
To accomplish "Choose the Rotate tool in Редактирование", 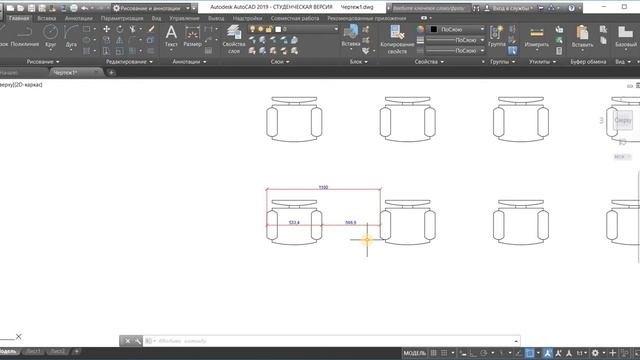I will pyautogui.click(x=120, y=29).
